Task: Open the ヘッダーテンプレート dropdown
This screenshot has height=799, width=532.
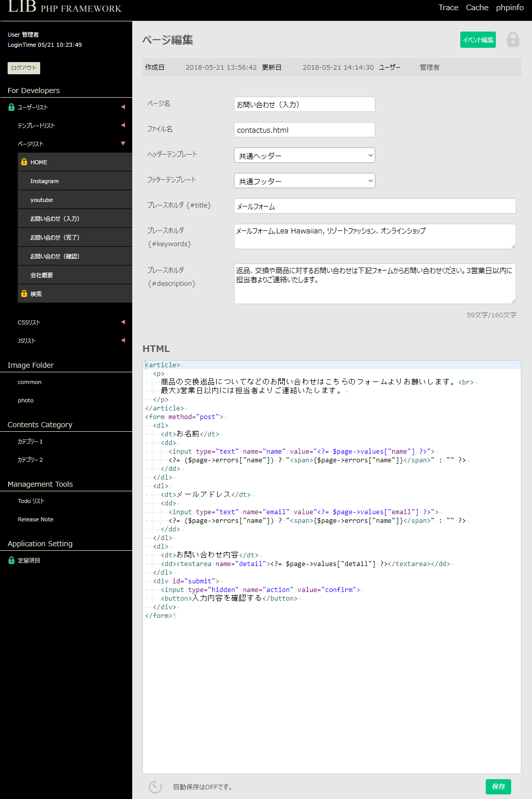Action: click(x=304, y=156)
